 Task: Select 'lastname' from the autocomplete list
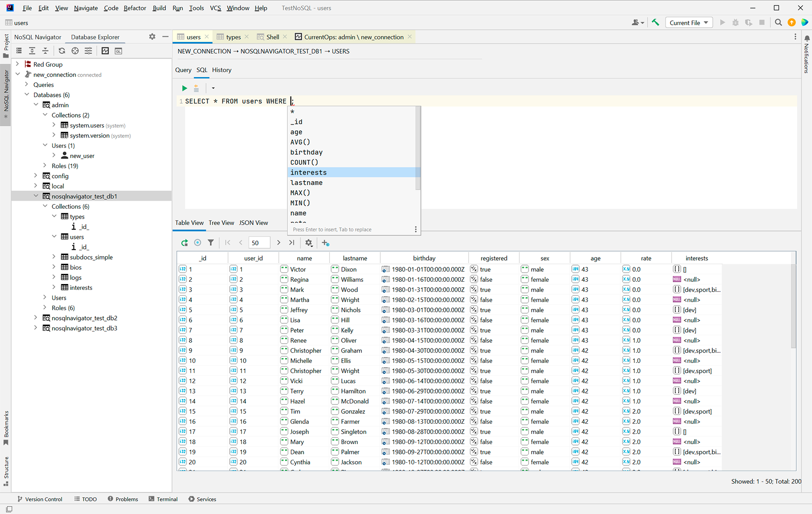(306, 183)
